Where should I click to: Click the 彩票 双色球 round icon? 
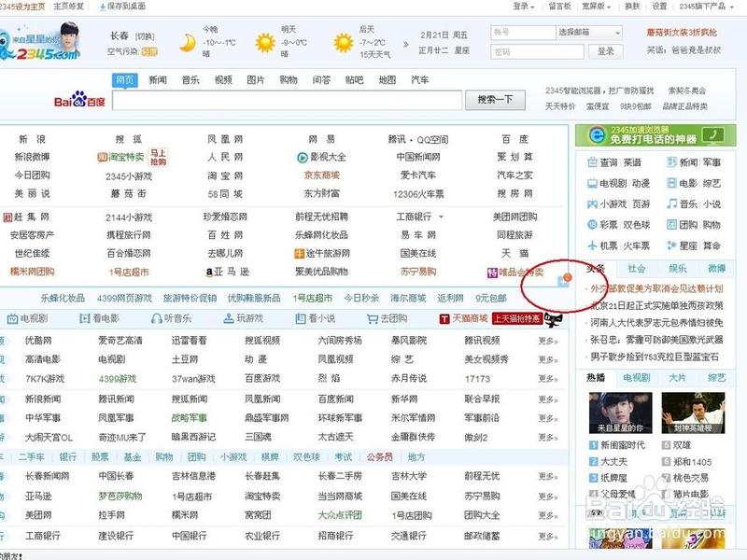pos(592,225)
